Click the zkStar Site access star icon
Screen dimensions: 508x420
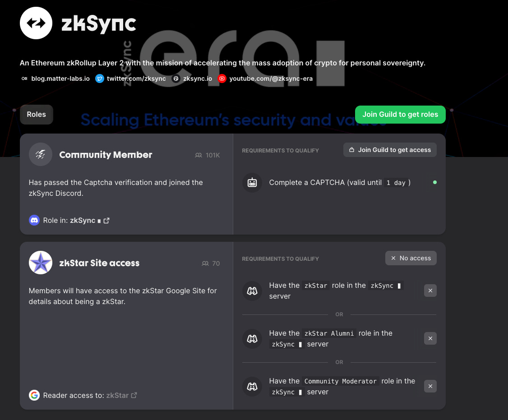coord(41,263)
